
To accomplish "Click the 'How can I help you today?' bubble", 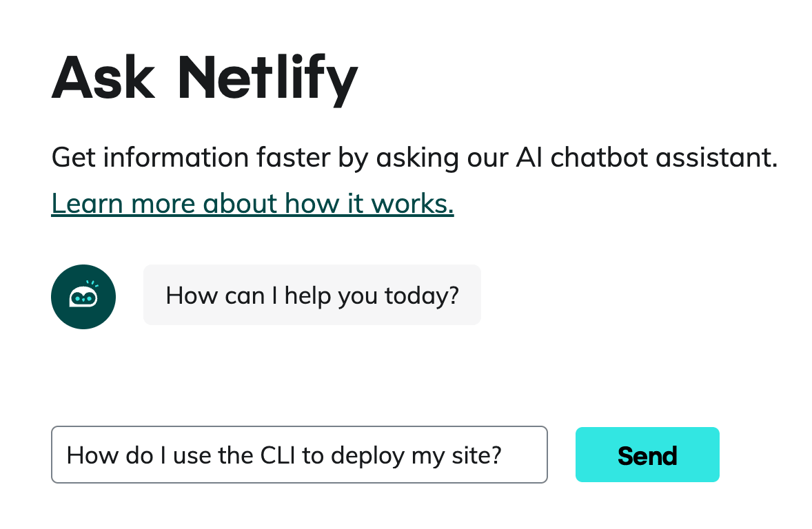I will (x=312, y=295).
